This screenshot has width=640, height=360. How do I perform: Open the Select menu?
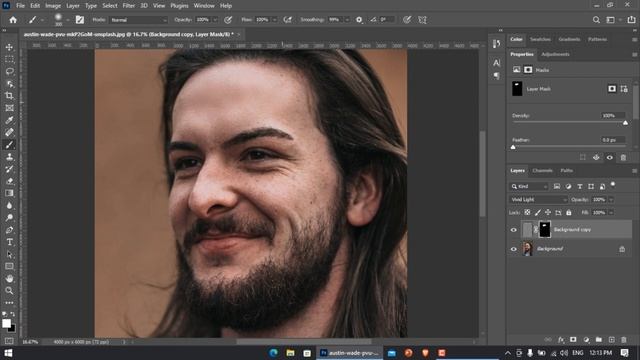click(109, 6)
